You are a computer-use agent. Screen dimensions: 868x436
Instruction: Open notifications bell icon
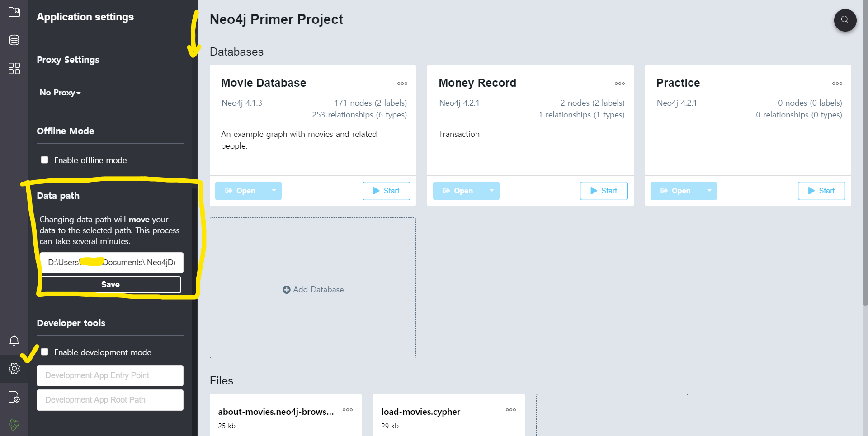(14, 340)
